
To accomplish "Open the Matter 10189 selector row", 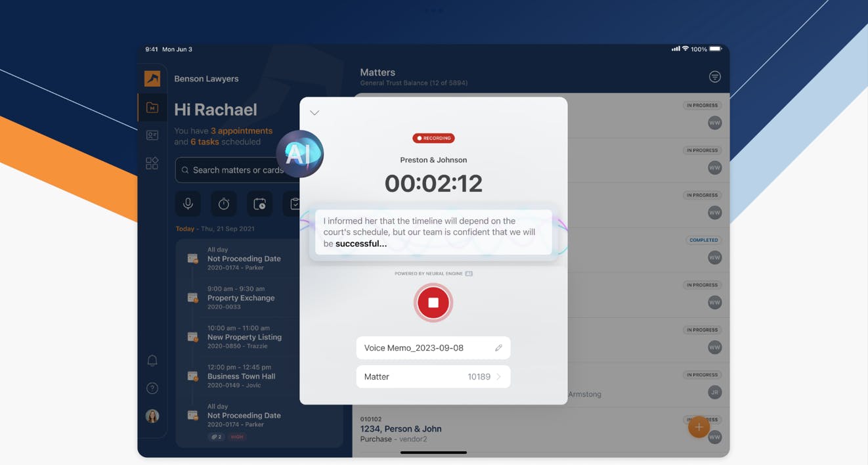I will [x=433, y=377].
